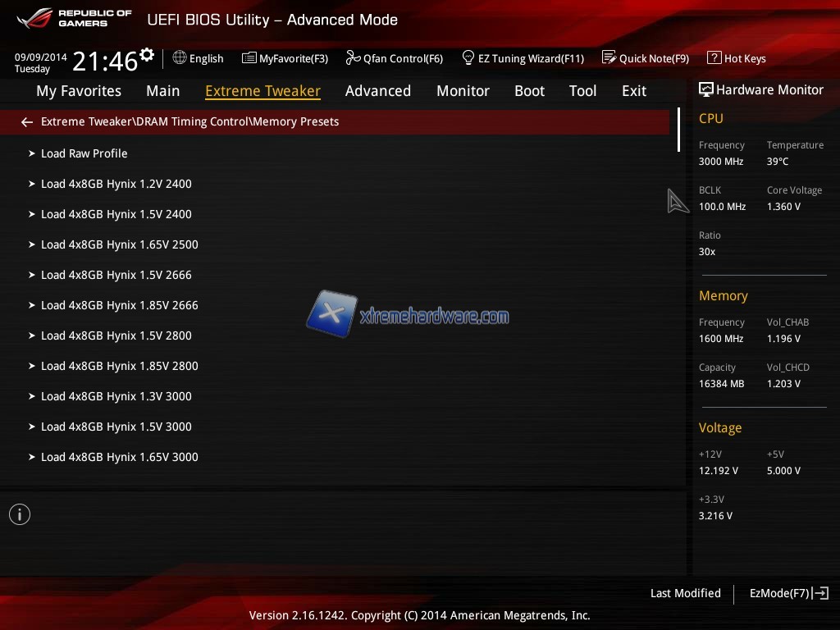Open the Last Modified list
The width and height of the screenshot is (840, 630).
tap(685, 593)
